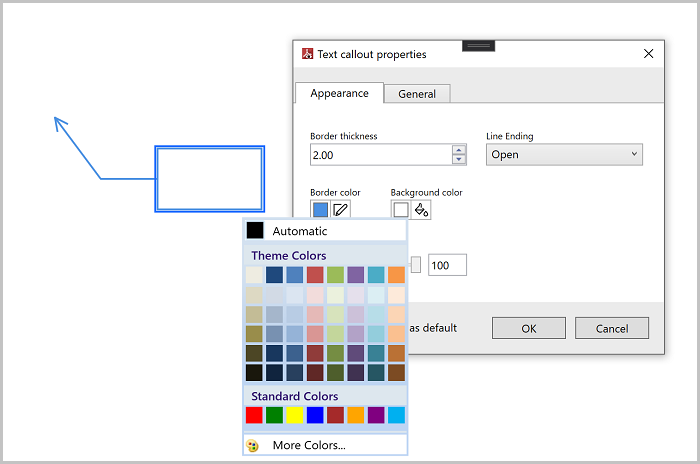Select the Appearance tab

tap(339, 93)
